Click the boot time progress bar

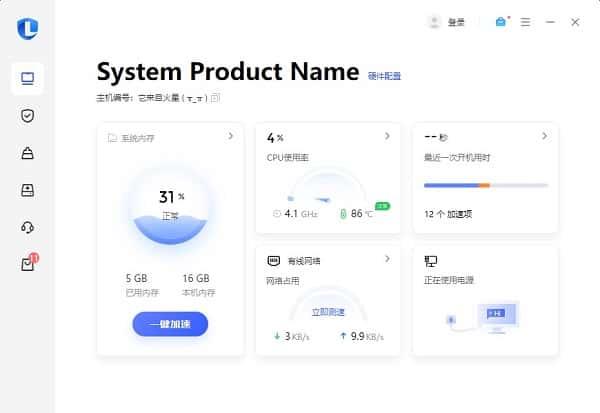(x=485, y=185)
